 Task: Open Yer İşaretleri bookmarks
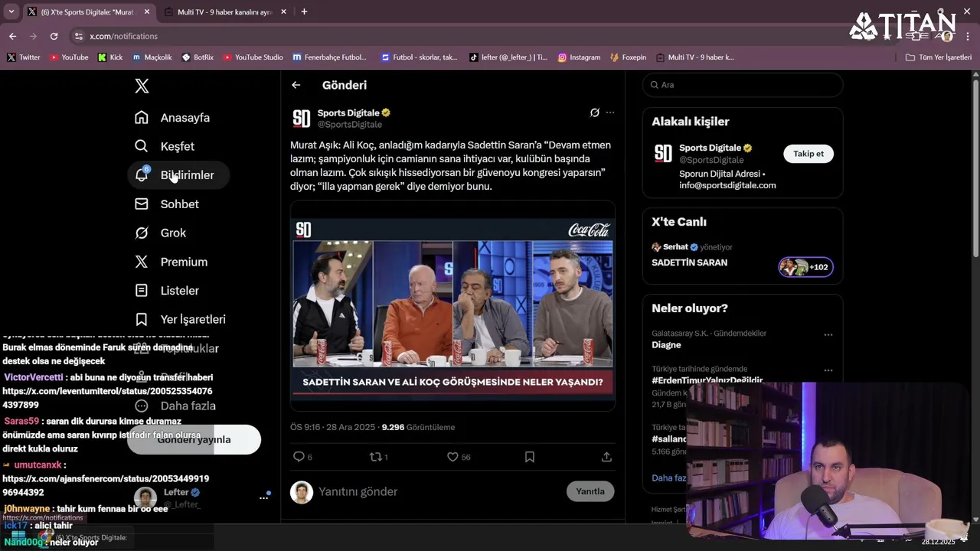(x=181, y=319)
